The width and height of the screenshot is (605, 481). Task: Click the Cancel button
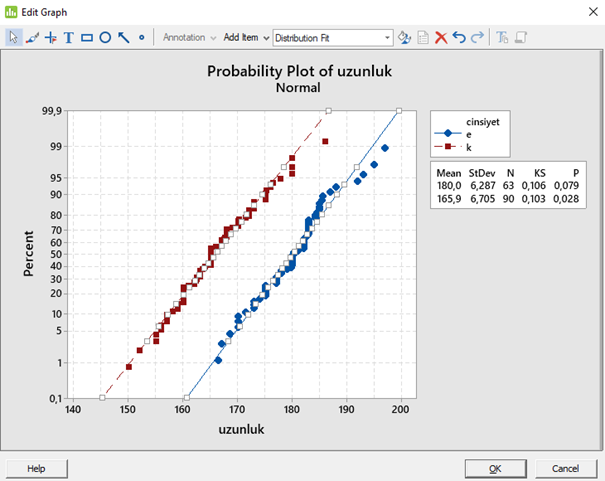pyautogui.click(x=566, y=469)
